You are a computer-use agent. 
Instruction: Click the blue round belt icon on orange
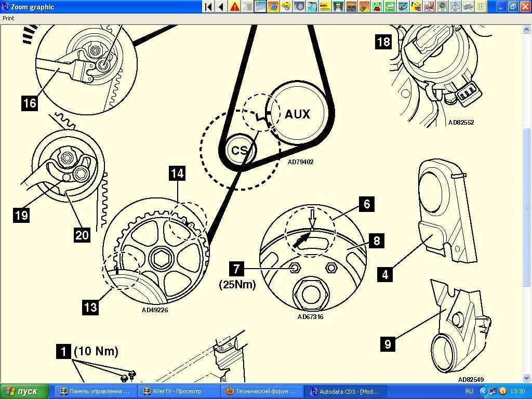click(x=273, y=6)
